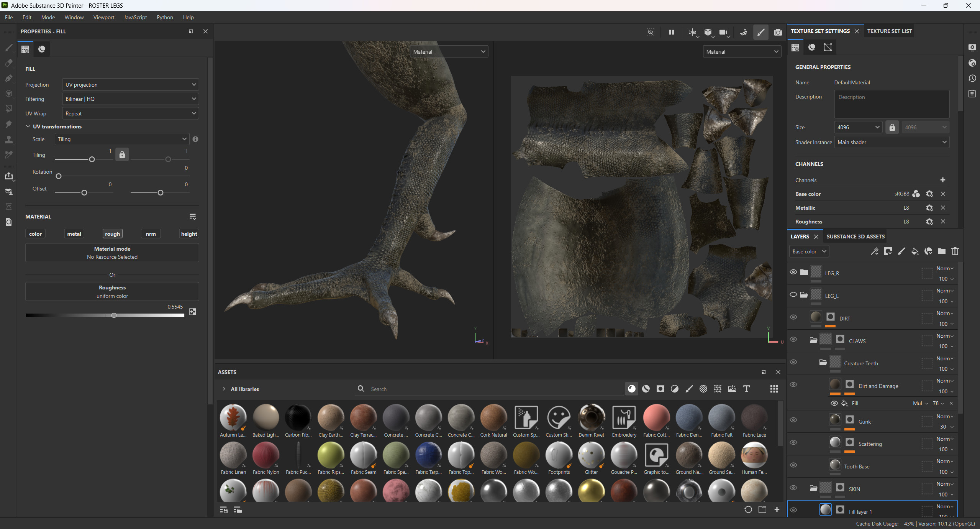Select the Eraser tool in left toolbar
The height and width of the screenshot is (529, 980).
click(x=9, y=63)
